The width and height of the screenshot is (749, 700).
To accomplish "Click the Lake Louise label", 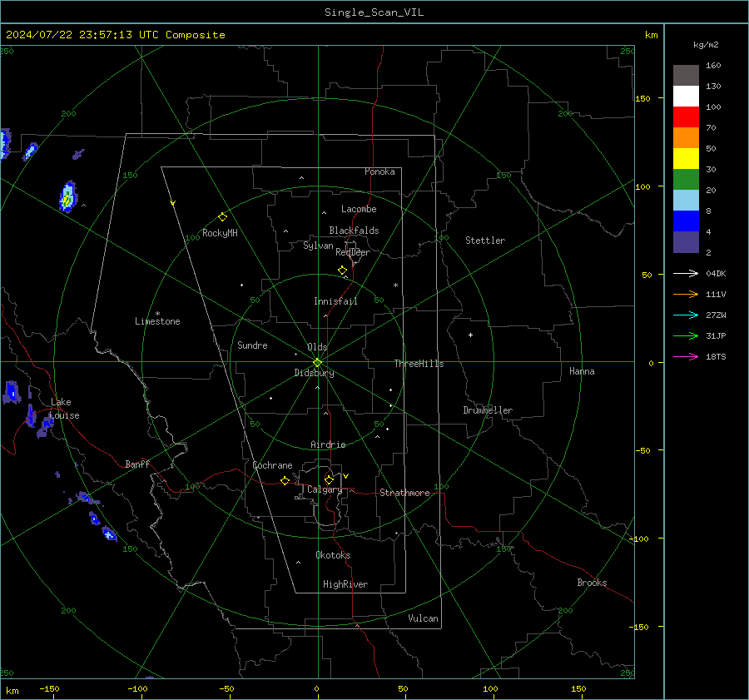I will 65,409.
